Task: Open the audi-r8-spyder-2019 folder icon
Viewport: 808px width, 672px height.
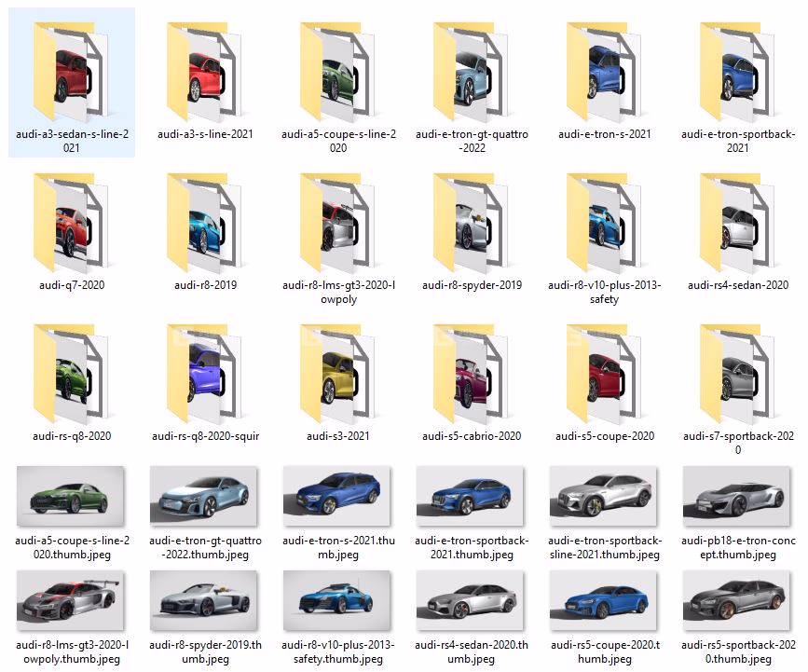Action: point(472,223)
